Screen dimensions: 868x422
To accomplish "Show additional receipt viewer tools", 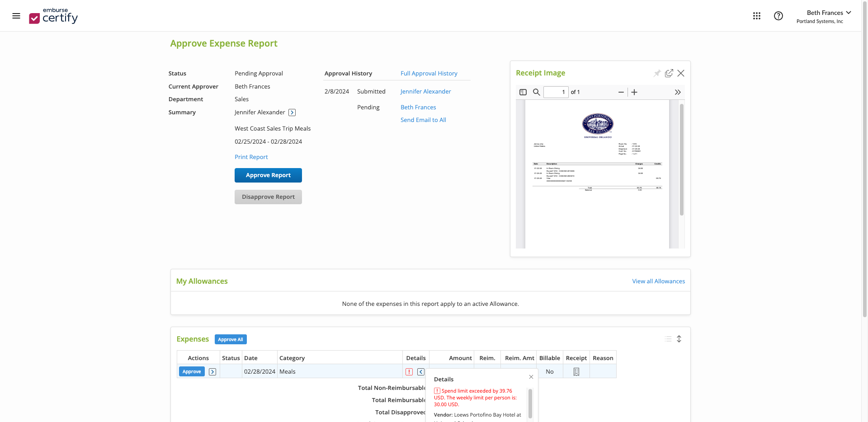I will click(x=678, y=92).
